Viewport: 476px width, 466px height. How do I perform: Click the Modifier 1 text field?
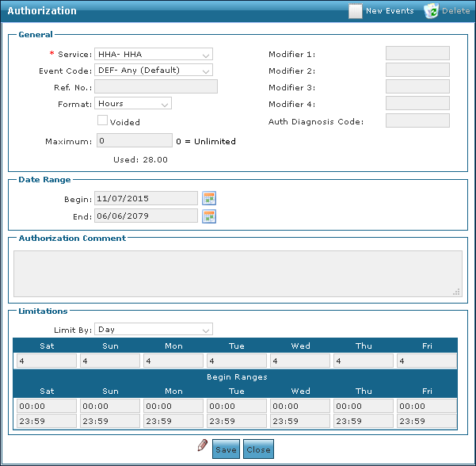pyautogui.click(x=417, y=53)
